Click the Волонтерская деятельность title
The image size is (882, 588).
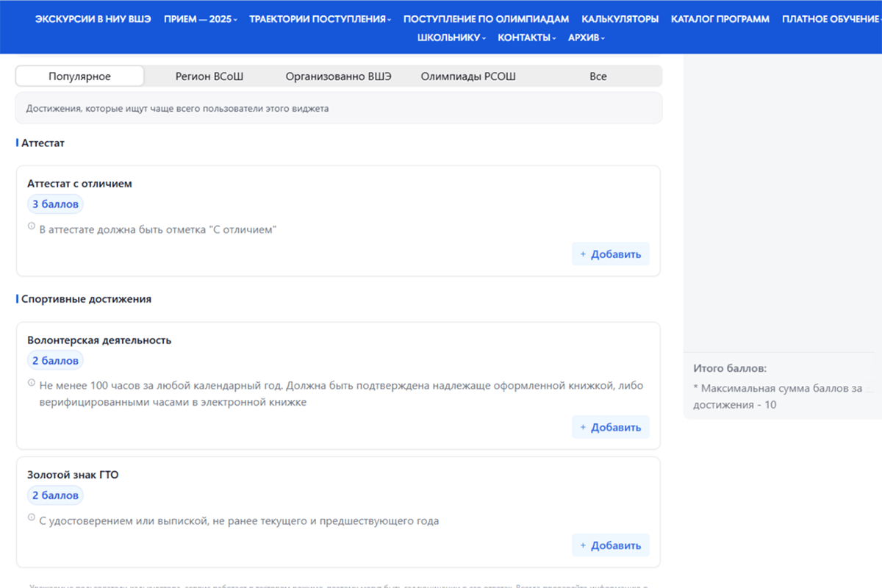(x=99, y=340)
